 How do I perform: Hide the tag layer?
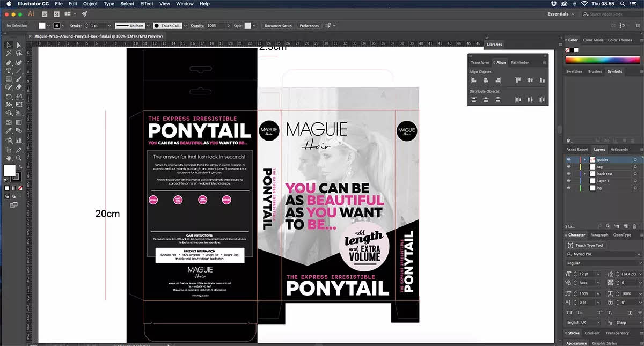pos(568,167)
